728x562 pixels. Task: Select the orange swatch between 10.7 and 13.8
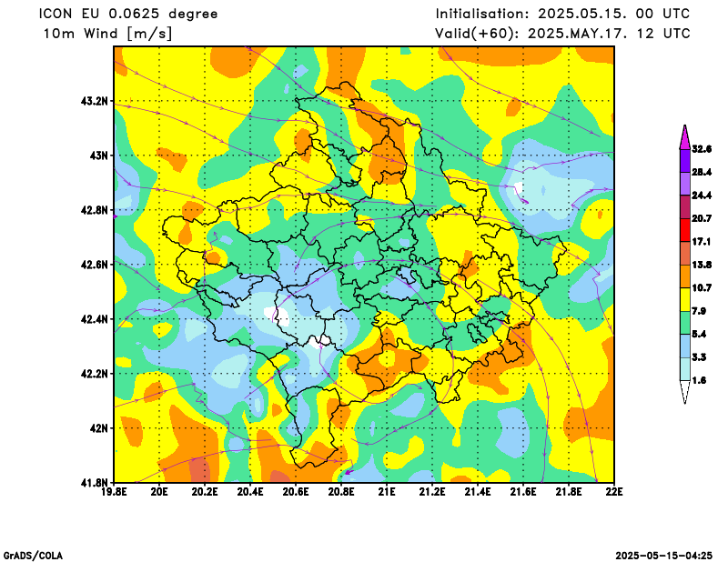point(685,276)
